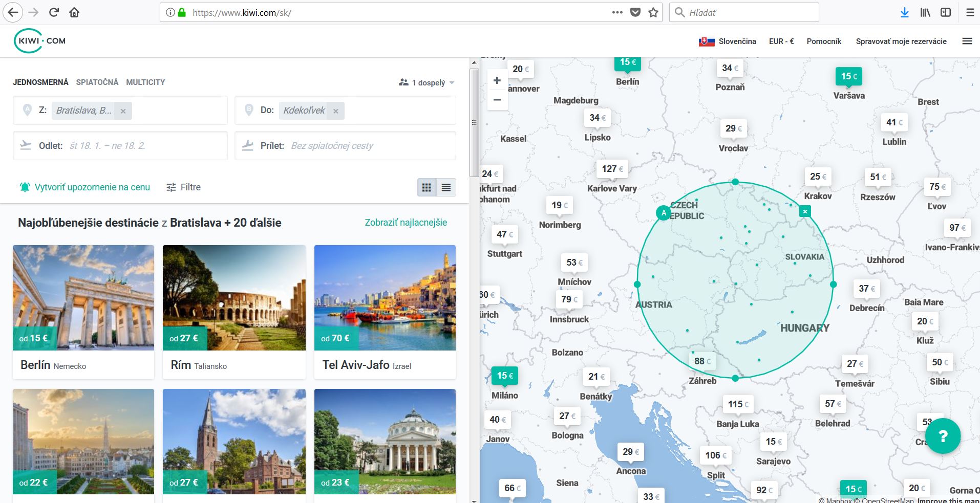This screenshot has width=980, height=503.
Task: Zoom out on the map
Action: coord(497,100)
